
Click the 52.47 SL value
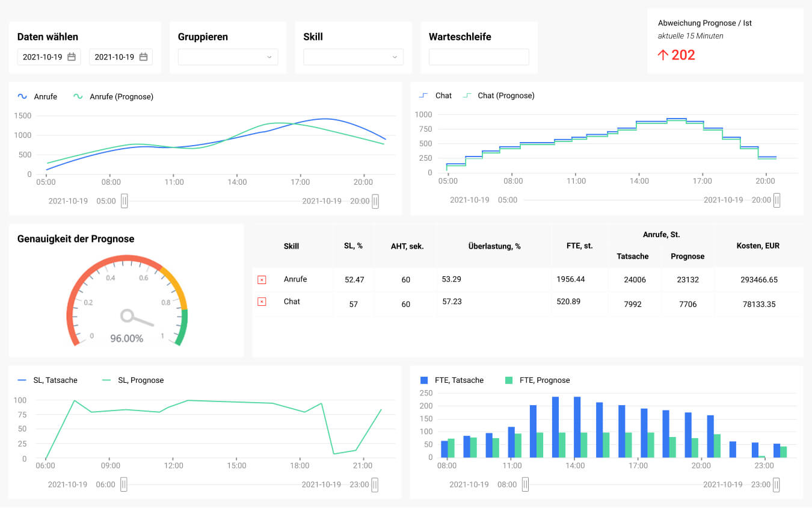pyautogui.click(x=353, y=280)
